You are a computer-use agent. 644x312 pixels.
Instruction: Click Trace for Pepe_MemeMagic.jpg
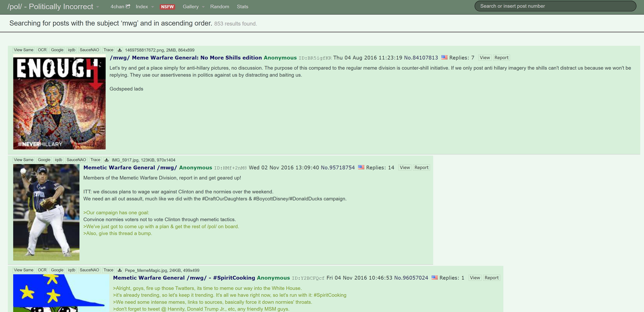pyautogui.click(x=108, y=270)
